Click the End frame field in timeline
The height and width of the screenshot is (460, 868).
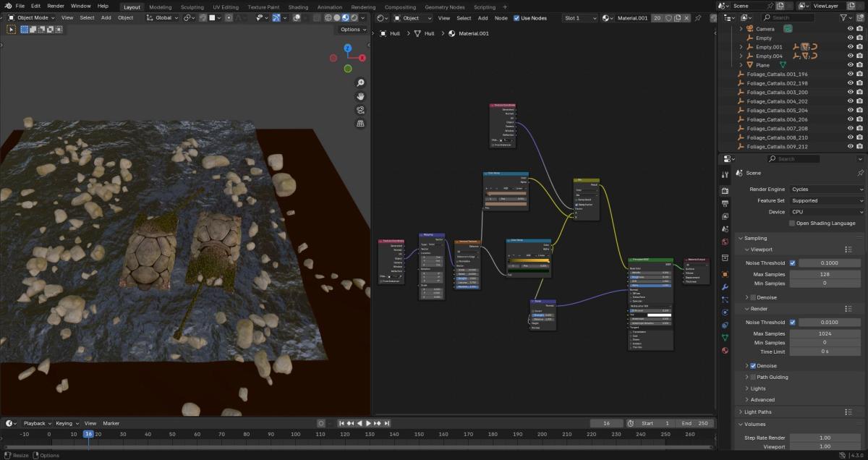(695, 423)
